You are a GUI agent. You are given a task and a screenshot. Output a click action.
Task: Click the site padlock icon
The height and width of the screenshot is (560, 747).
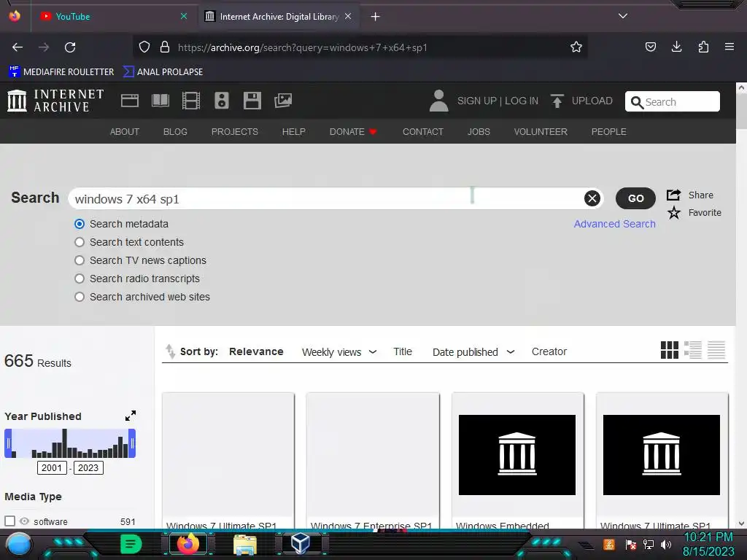(165, 47)
